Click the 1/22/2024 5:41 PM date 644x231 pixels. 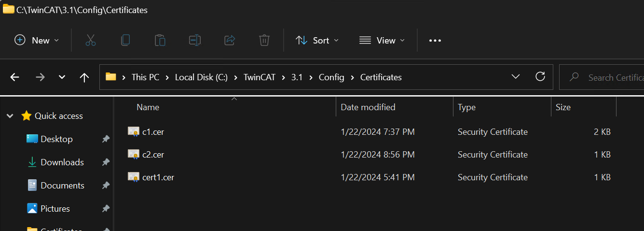(x=378, y=177)
